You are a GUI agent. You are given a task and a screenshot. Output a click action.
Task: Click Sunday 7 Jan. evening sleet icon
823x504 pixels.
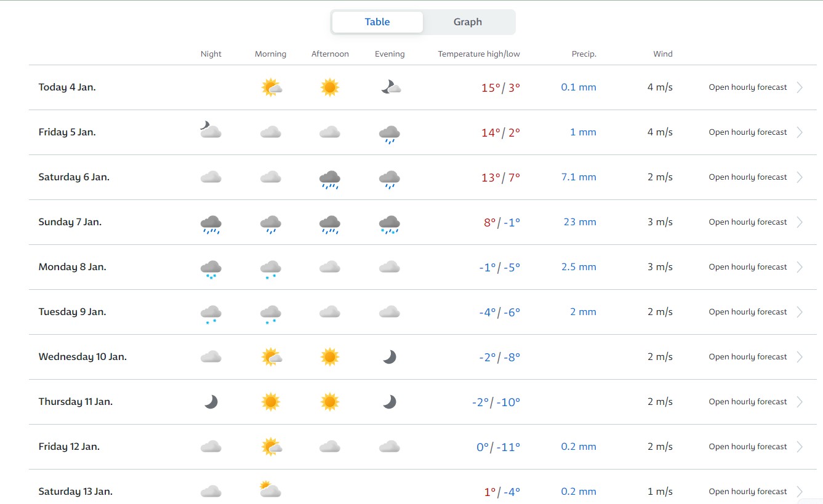(x=390, y=223)
